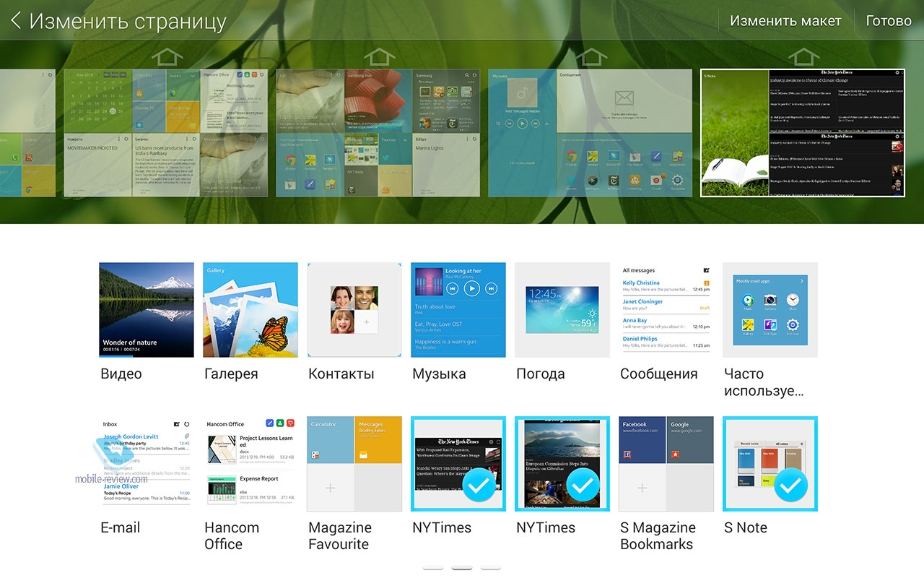Screen dimensions: 924x578
Task: Jump to the last widget list page indicator
Action: pos(491,568)
